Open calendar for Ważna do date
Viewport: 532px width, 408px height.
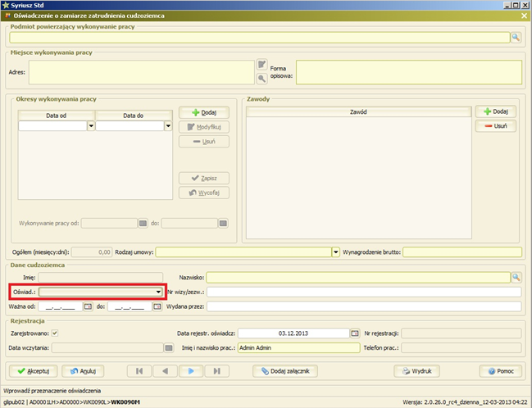(157, 306)
